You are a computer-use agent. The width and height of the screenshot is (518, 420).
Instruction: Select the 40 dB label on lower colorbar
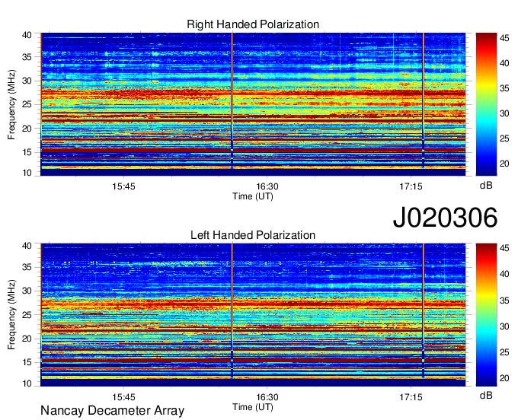point(504,274)
